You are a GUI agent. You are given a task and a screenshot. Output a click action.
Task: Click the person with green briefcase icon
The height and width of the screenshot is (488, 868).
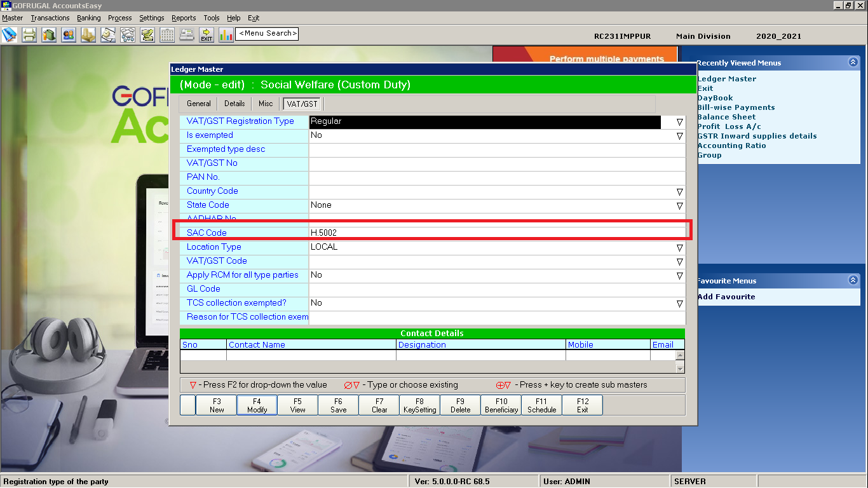click(x=49, y=34)
